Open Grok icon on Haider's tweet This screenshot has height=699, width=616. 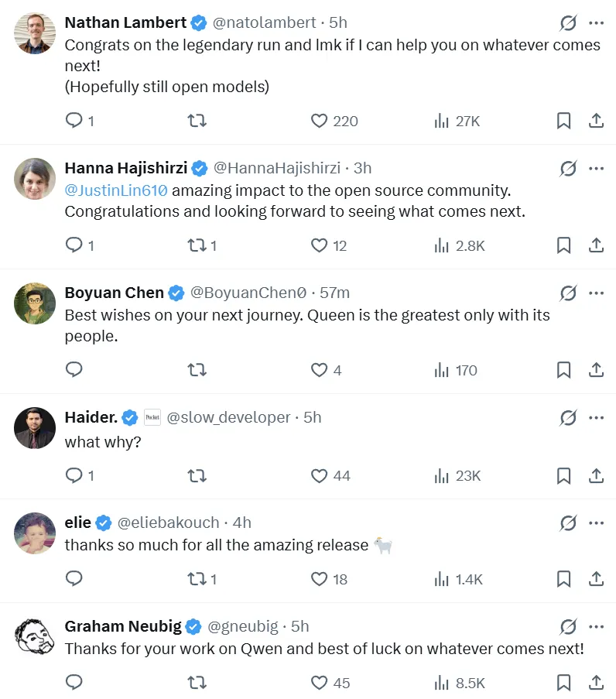tap(568, 418)
